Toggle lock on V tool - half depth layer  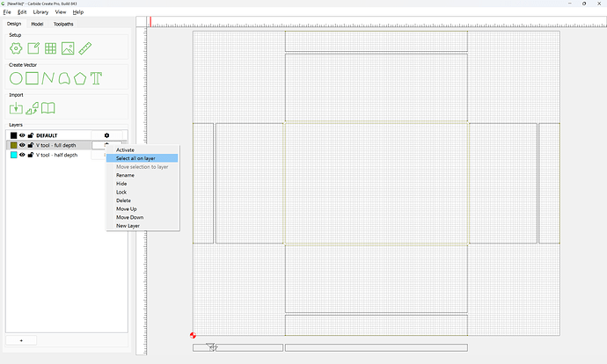(30, 155)
